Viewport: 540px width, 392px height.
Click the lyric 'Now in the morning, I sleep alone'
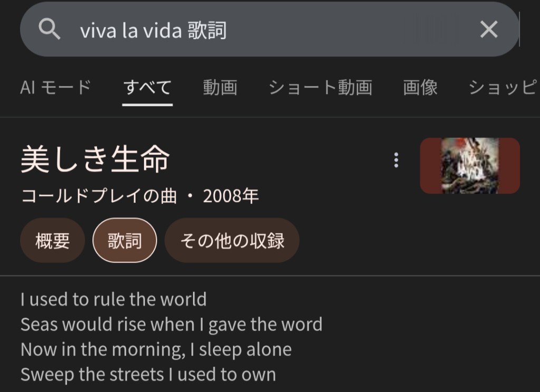point(156,349)
